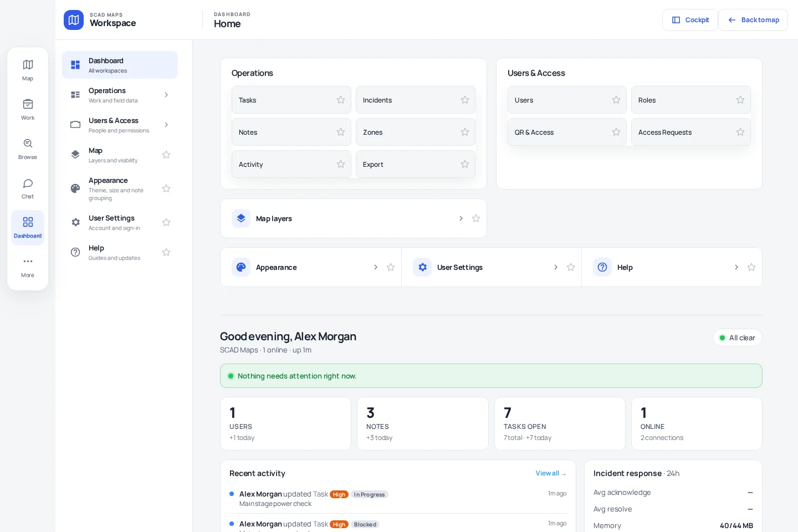798x532 pixels.
Task: Open the Activity shortcut
Action: coord(291,164)
